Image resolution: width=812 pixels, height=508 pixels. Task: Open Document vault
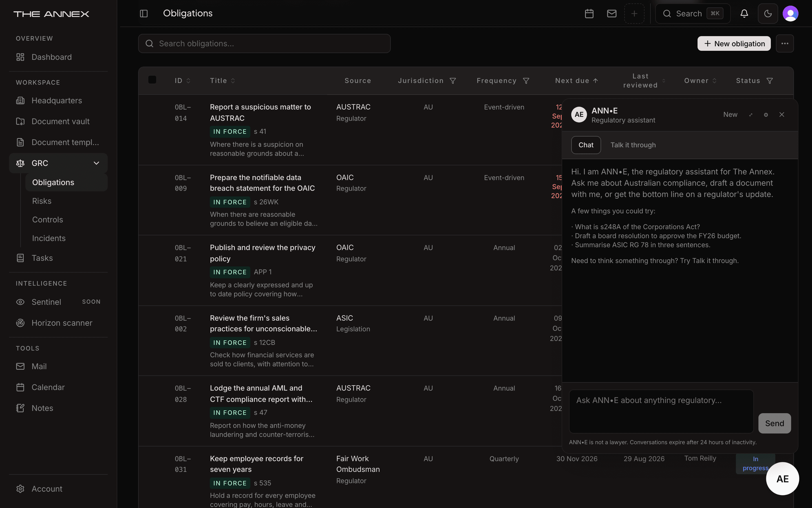(58, 121)
